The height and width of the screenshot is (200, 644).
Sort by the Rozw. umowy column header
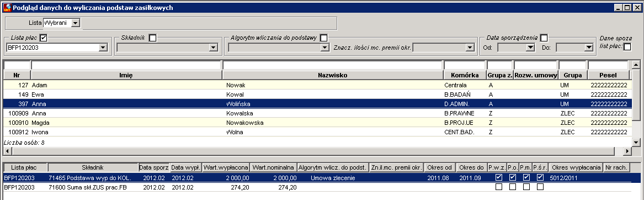tap(536, 75)
